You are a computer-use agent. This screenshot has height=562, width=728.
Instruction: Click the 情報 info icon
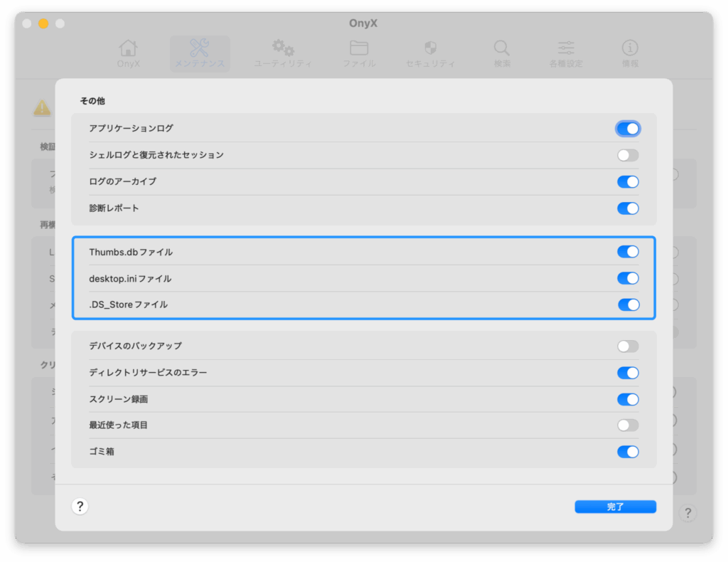click(630, 49)
